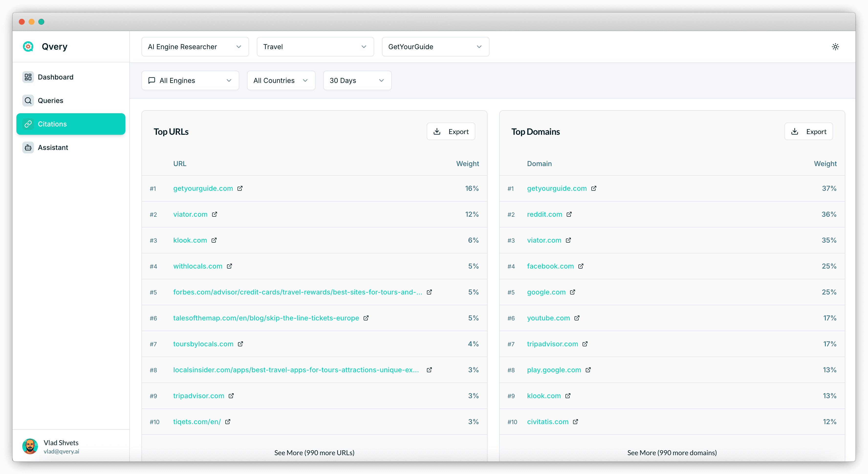Open the Travel category dropdown
Screen dimensions: 868x474
click(315, 47)
